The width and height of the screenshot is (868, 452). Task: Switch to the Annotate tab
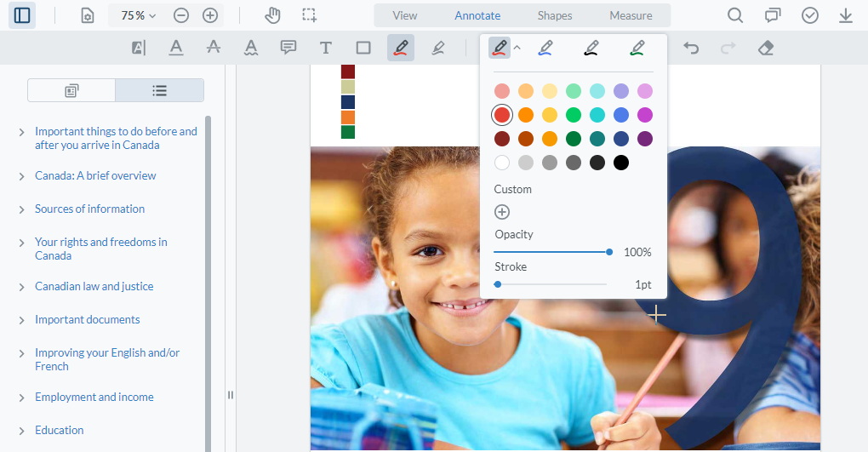[x=477, y=15]
